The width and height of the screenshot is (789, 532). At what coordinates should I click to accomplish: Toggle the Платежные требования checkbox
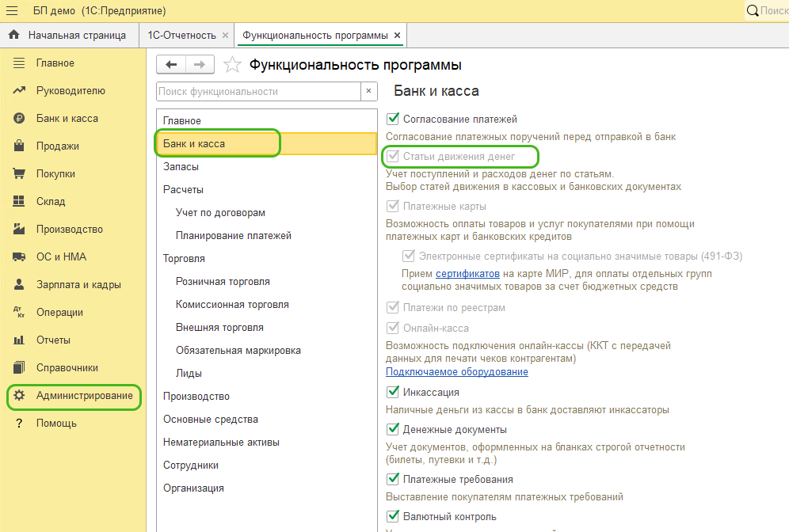coord(392,480)
